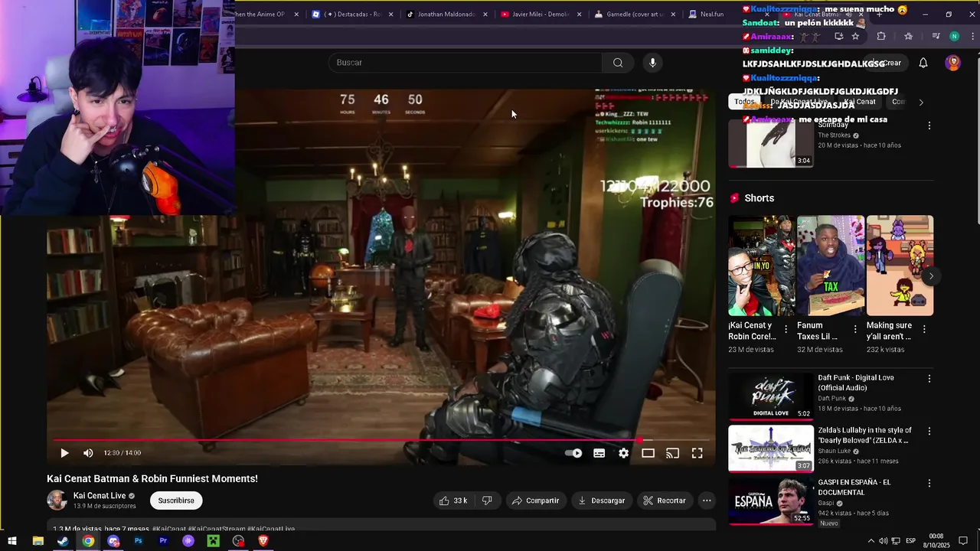
Task: Start voice search with microphone icon
Action: 652,63
